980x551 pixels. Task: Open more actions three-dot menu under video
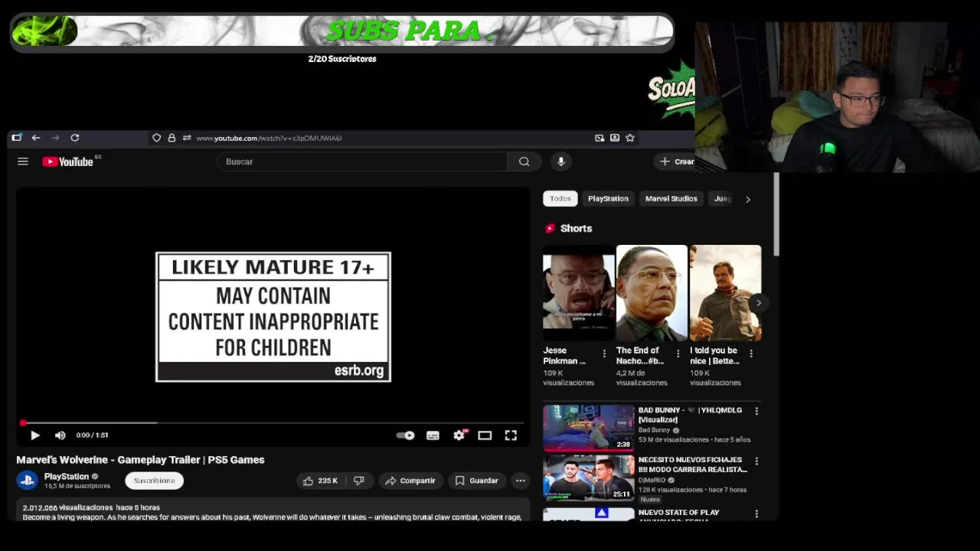(x=521, y=481)
